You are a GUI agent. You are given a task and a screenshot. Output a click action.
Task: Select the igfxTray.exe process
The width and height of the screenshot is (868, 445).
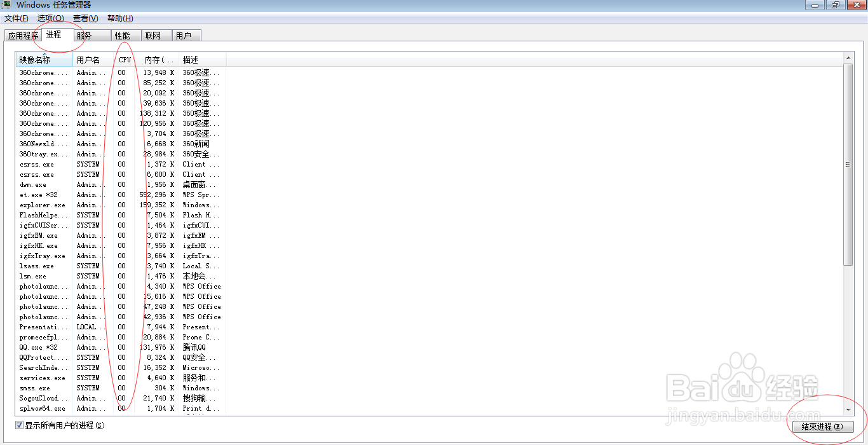pos(121,256)
